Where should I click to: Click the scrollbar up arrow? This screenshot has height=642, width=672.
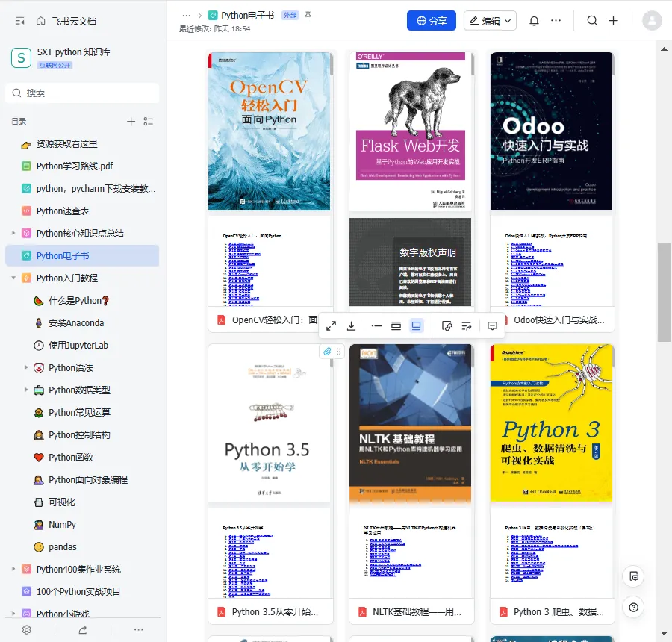coord(664,49)
